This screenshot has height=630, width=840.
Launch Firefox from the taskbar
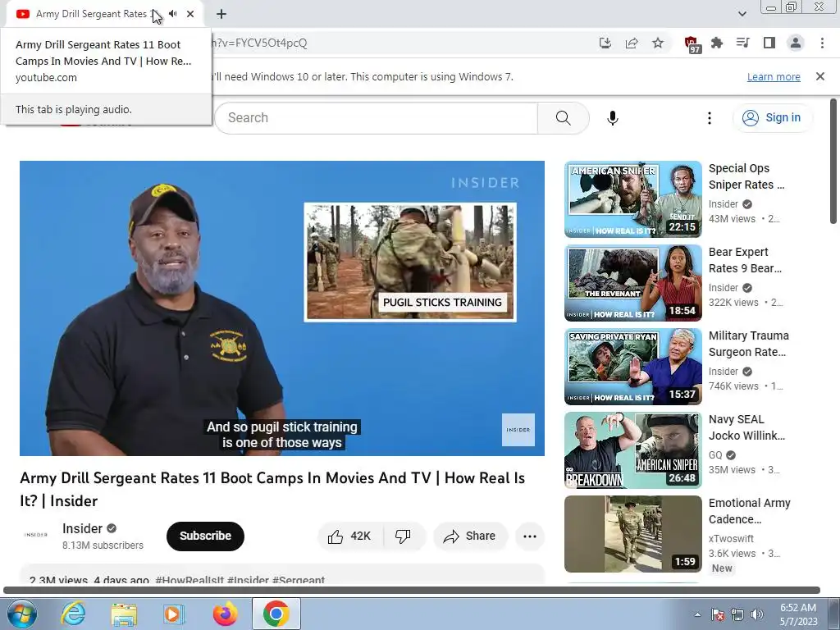225,614
